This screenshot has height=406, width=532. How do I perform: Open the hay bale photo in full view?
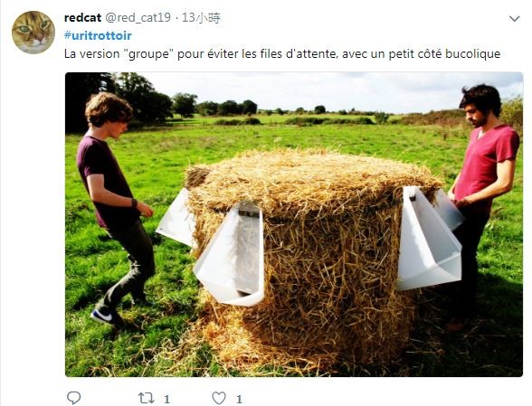pyautogui.click(x=294, y=224)
